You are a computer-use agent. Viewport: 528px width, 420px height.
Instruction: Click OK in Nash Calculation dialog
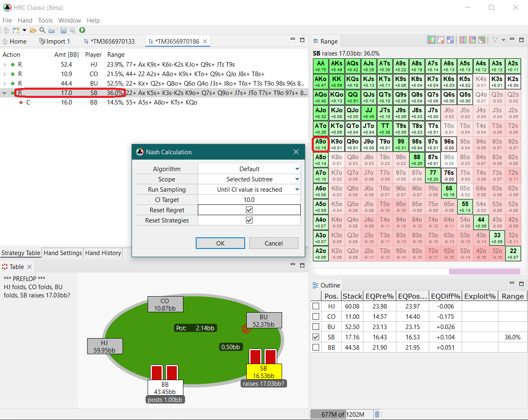[x=220, y=243]
